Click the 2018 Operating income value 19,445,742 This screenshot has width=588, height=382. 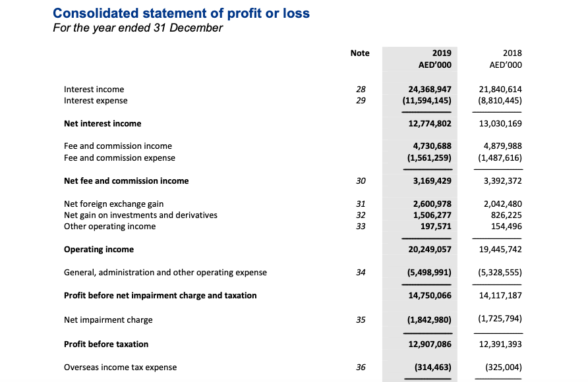(500, 249)
